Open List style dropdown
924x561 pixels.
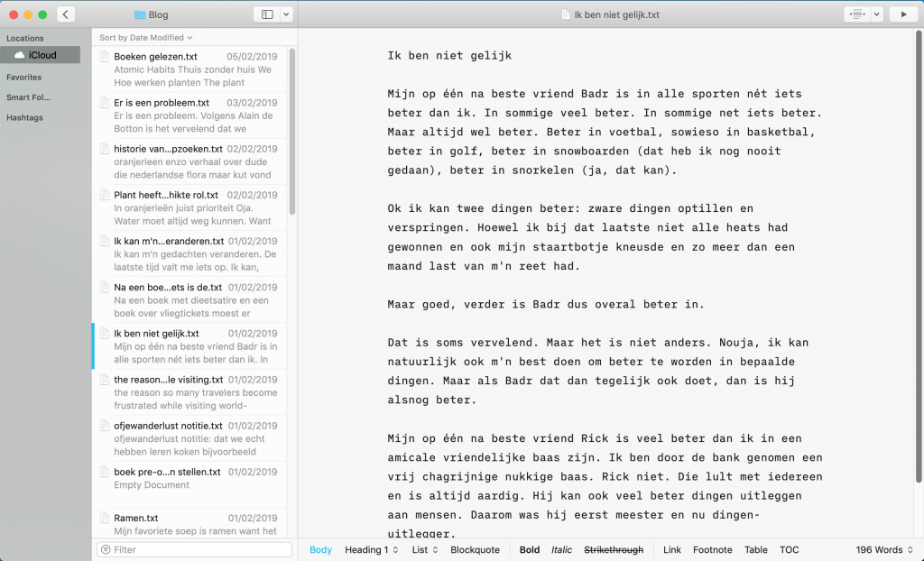point(425,549)
